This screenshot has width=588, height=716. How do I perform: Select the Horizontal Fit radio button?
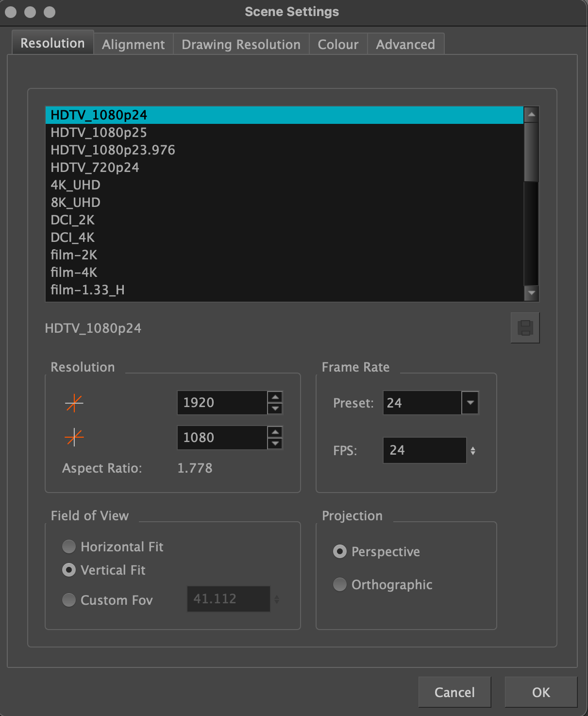(69, 546)
